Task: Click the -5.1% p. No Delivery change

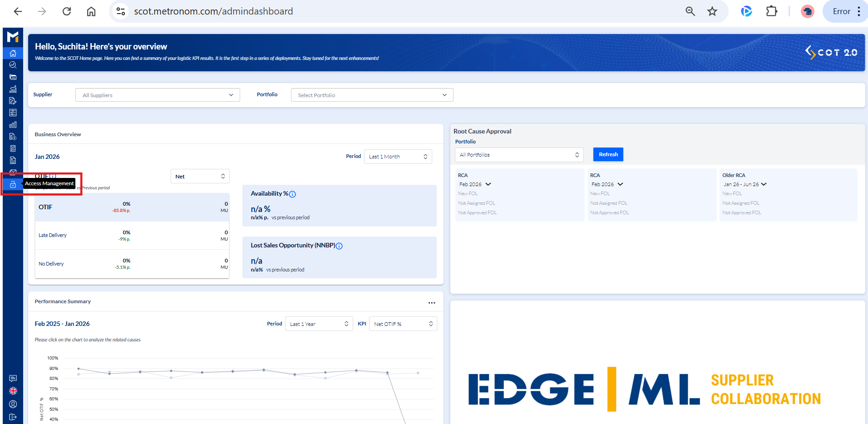Action: 123,267
